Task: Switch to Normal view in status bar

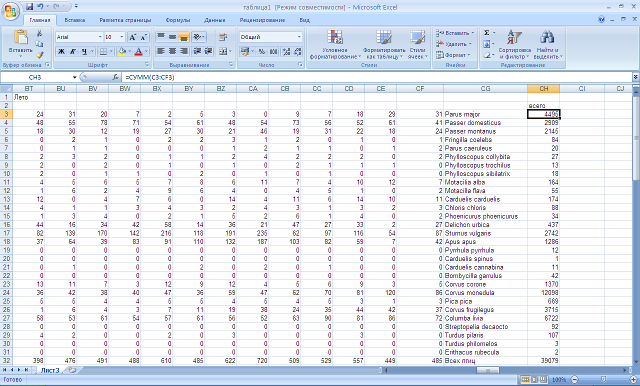Action: coord(525,380)
